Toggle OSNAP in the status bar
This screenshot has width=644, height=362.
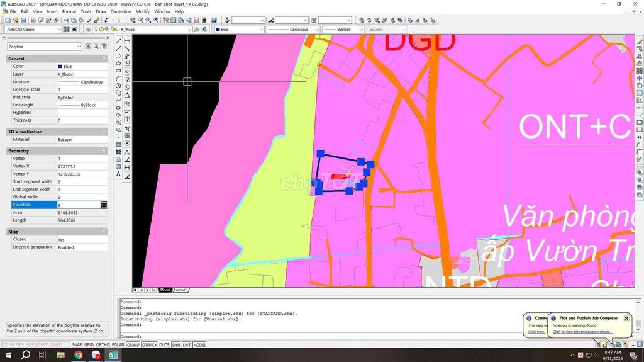coord(133,345)
